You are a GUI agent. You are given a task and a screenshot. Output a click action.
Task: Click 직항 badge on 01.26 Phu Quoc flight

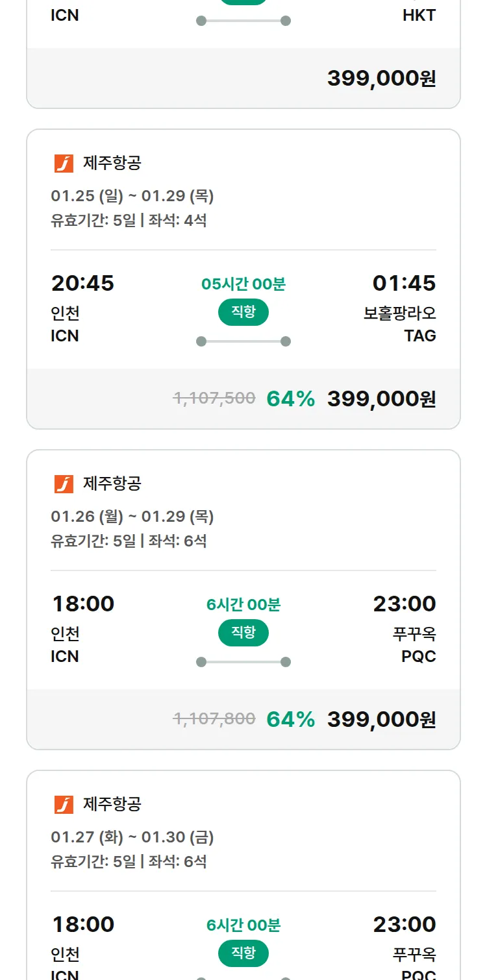pyautogui.click(x=243, y=633)
